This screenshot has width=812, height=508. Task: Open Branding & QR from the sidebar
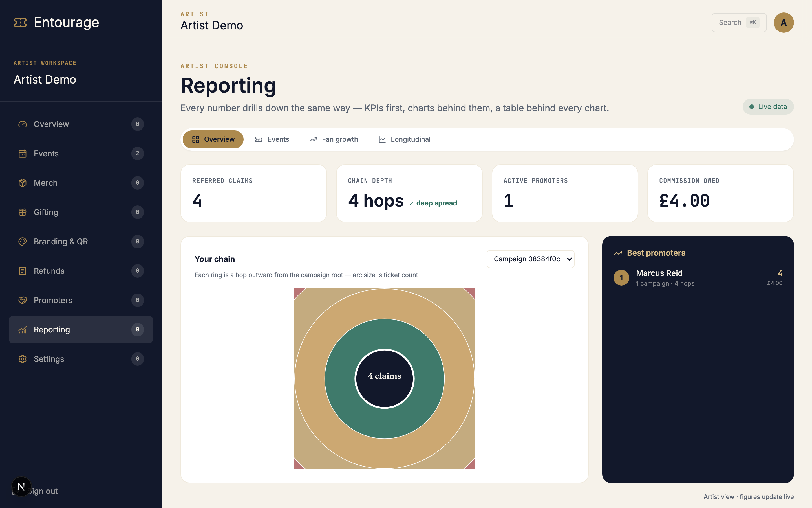pyautogui.click(x=81, y=242)
